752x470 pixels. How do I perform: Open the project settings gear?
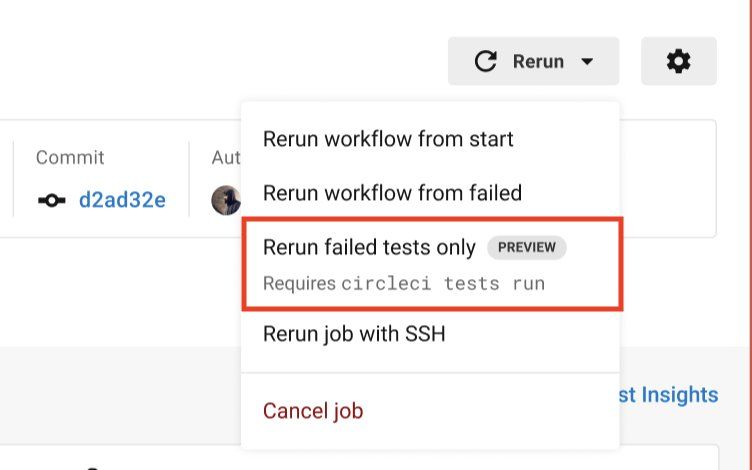[678, 61]
